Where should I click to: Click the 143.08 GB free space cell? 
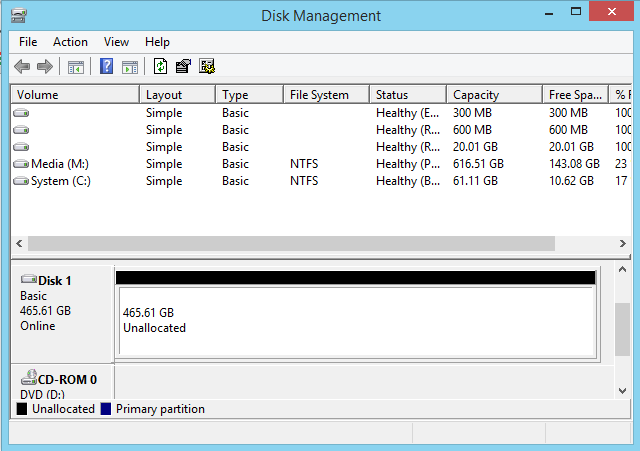[x=574, y=164]
